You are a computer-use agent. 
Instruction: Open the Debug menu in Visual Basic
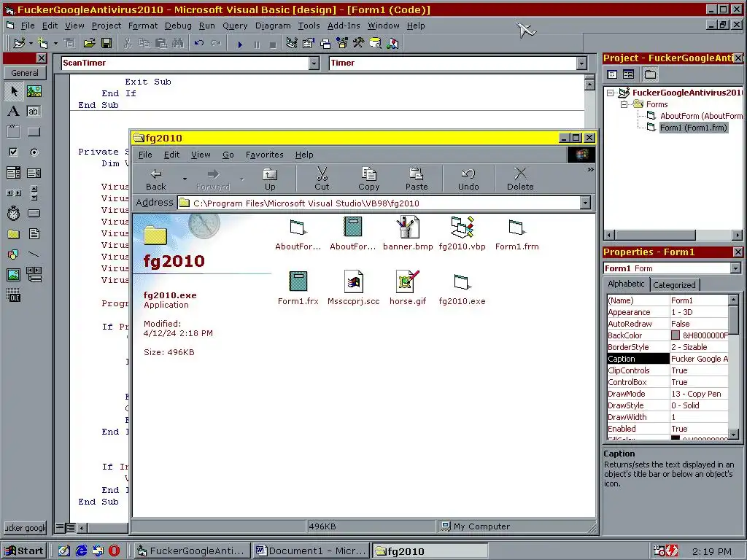click(178, 26)
